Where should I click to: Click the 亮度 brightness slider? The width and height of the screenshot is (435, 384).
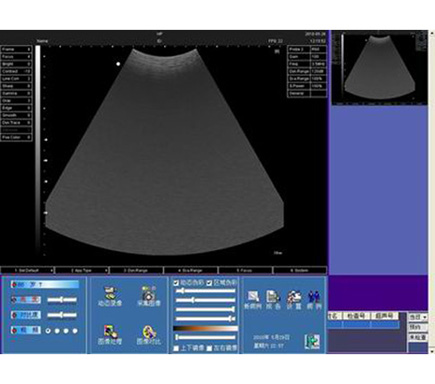point(62,300)
